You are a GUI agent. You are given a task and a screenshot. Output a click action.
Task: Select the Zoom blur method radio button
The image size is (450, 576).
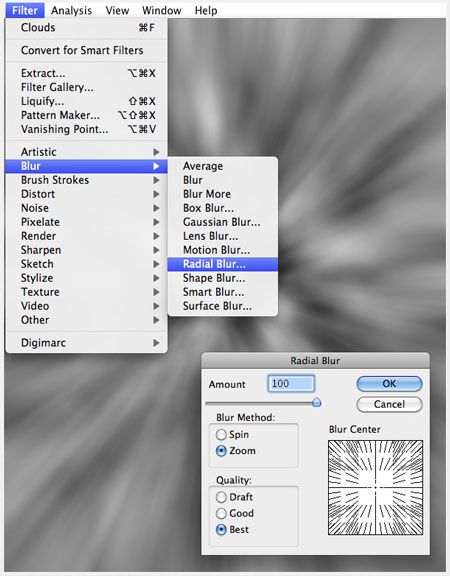(x=221, y=451)
